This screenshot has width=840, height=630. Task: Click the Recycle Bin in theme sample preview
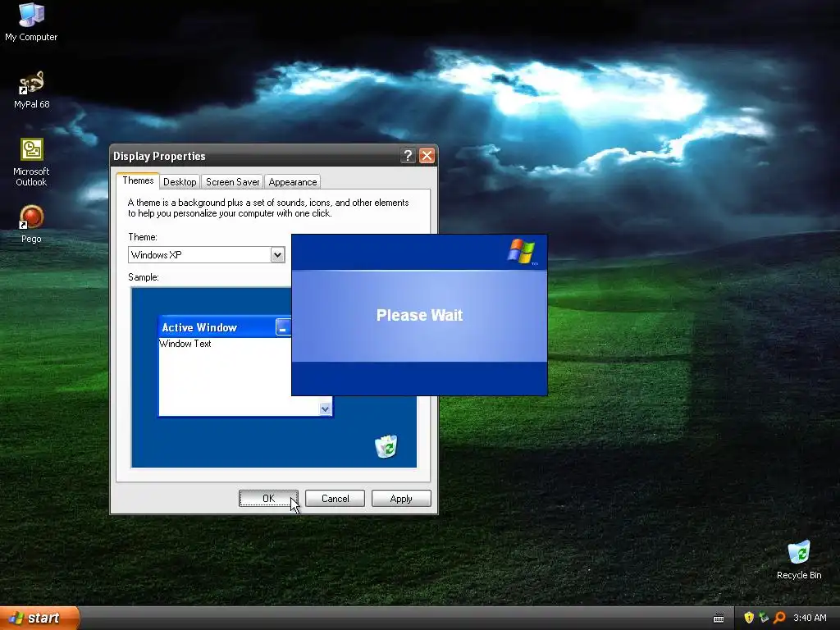tap(386, 446)
